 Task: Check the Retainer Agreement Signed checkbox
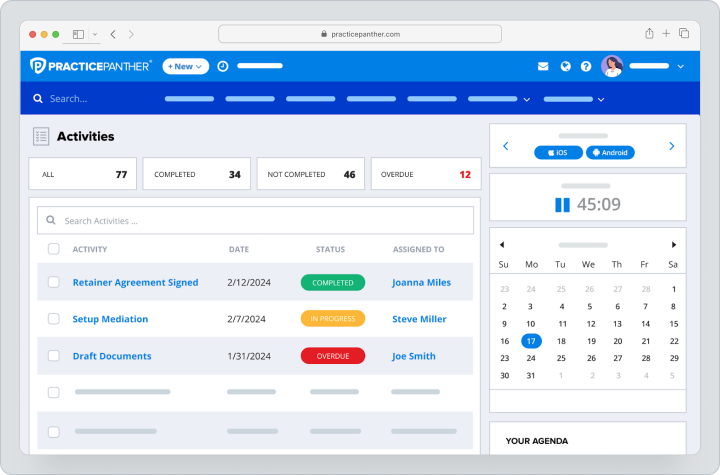[x=54, y=282]
